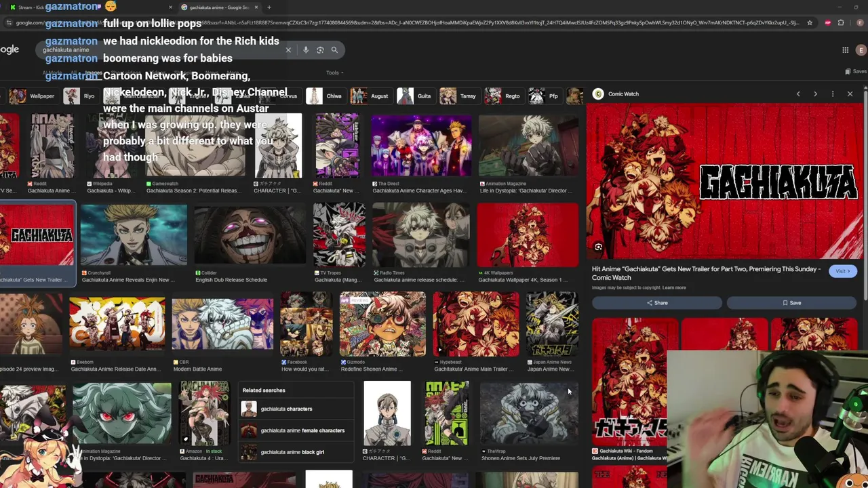
Task: Open Animation Magazine Life in Dystopia thumbnail
Action: click(528, 146)
